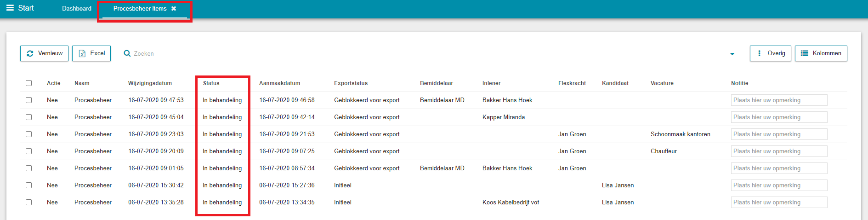Viewport: 868px width, 220px height.
Task: Click the search magnifier icon
Action: (x=127, y=53)
